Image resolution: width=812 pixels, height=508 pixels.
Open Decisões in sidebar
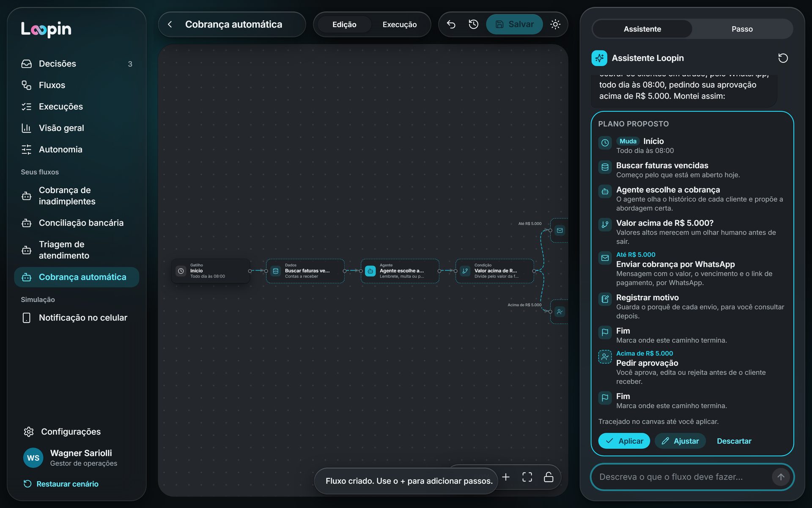[x=77, y=63]
